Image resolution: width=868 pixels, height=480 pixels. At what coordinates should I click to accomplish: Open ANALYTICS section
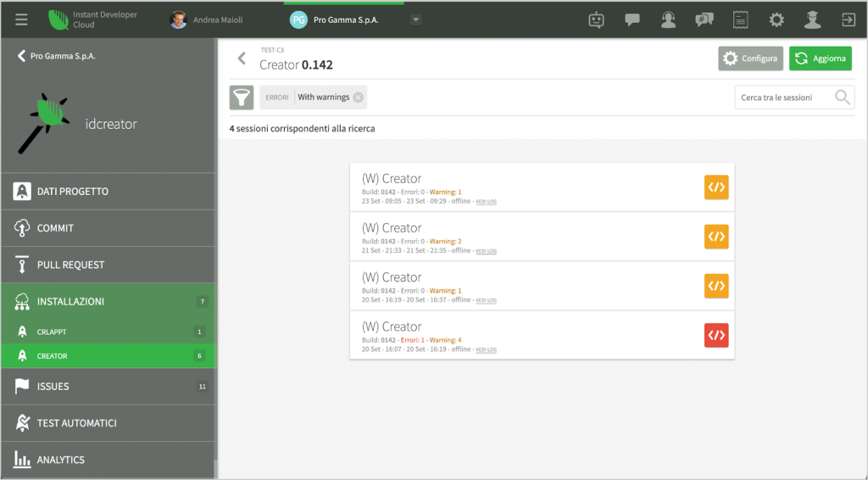[x=108, y=460]
